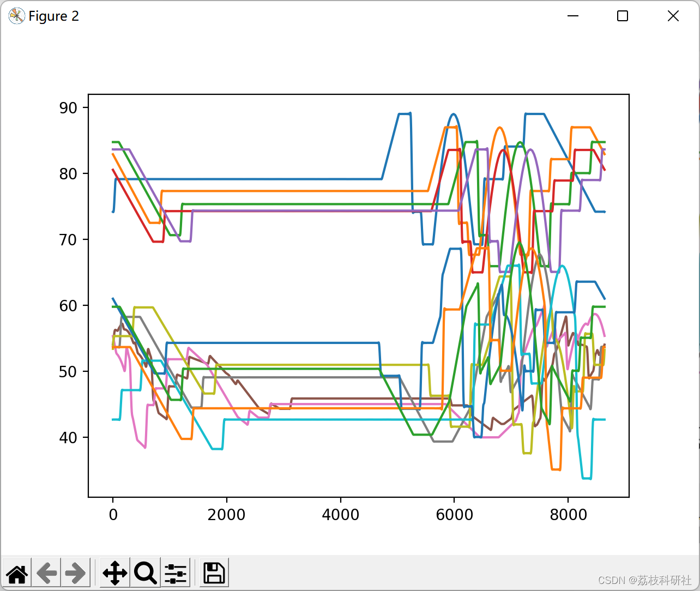The height and width of the screenshot is (591, 700).
Task: Save the figure with floppy icon
Action: click(x=214, y=573)
